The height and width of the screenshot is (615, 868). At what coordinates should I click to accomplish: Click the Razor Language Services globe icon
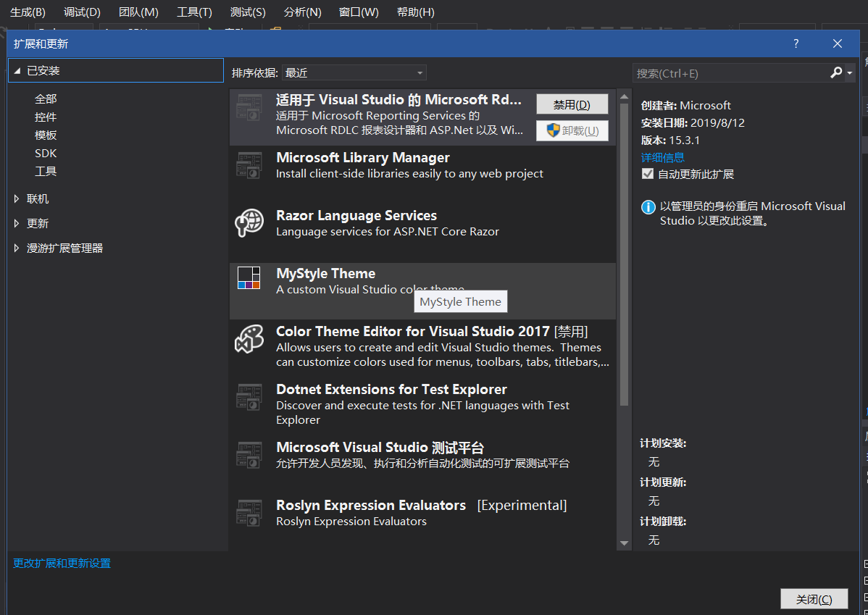tap(249, 223)
